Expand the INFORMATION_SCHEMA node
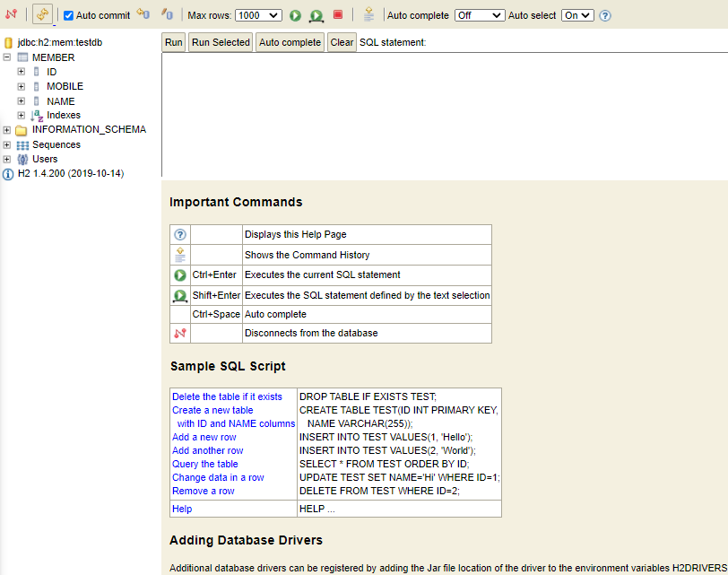The image size is (728, 575). click(x=7, y=130)
